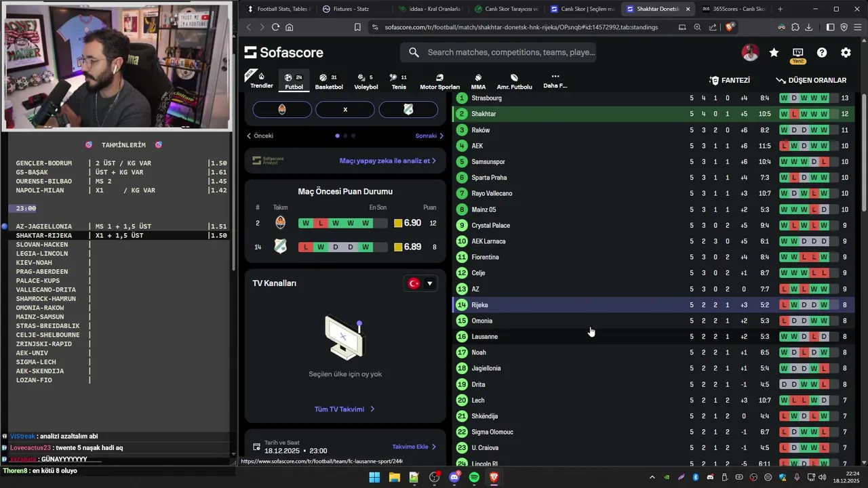The height and width of the screenshot is (488, 868).
Task: Open the country flag dropdown in TV Kanalları
Action: tap(421, 283)
